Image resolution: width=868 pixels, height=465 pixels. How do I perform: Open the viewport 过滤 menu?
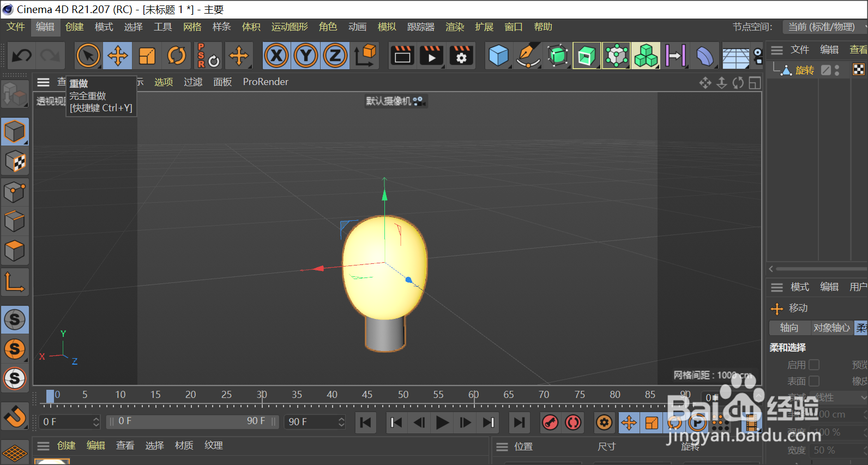pyautogui.click(x=193, y=82)
